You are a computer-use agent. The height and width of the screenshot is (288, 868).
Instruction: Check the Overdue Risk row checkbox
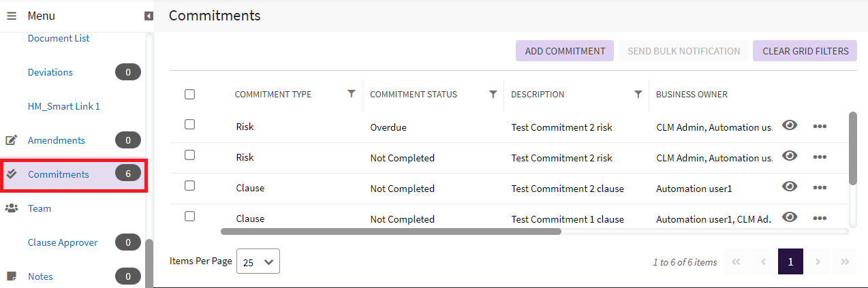pyautogui.click(x=190, y=125)
